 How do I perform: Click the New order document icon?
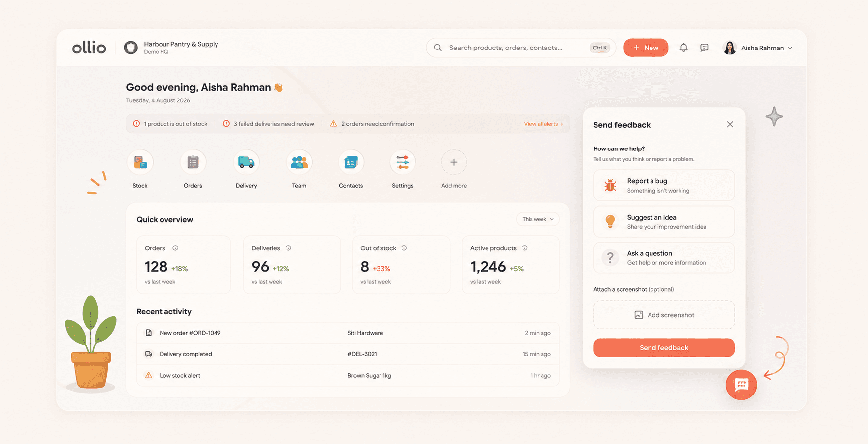(x=148, y=333)
